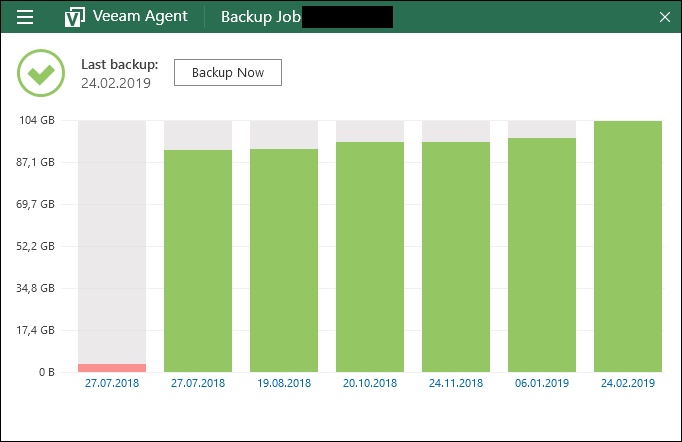Click the 0 B axis label
682x442 pixels.
pyautogui.click(x=47, y=372)
